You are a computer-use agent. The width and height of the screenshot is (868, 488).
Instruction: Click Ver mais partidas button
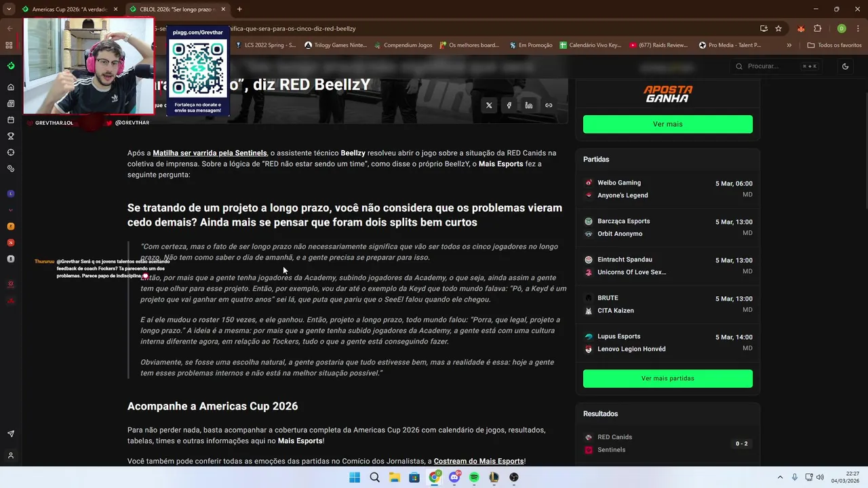click(668, 378)
